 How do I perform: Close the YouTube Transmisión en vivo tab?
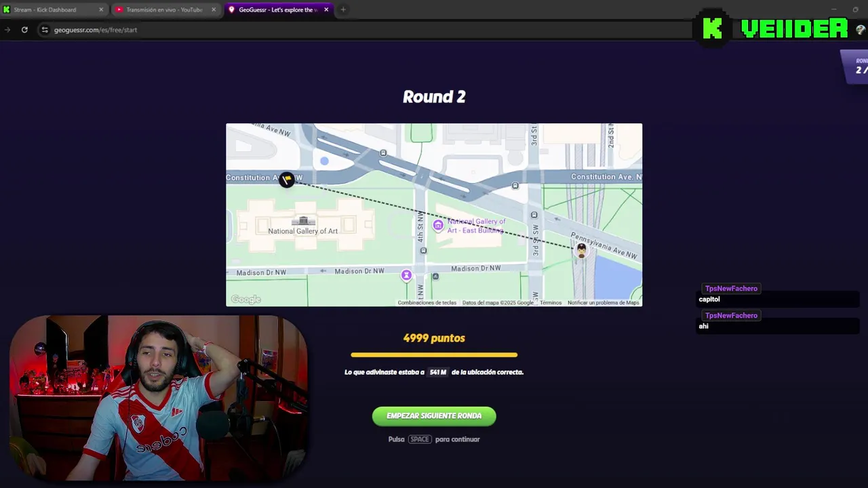coord(214,9)
